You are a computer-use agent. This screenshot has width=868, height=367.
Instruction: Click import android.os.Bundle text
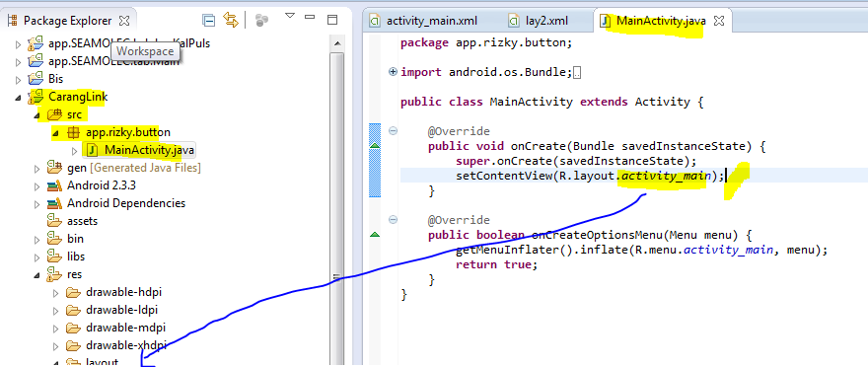tap(485, 72)
